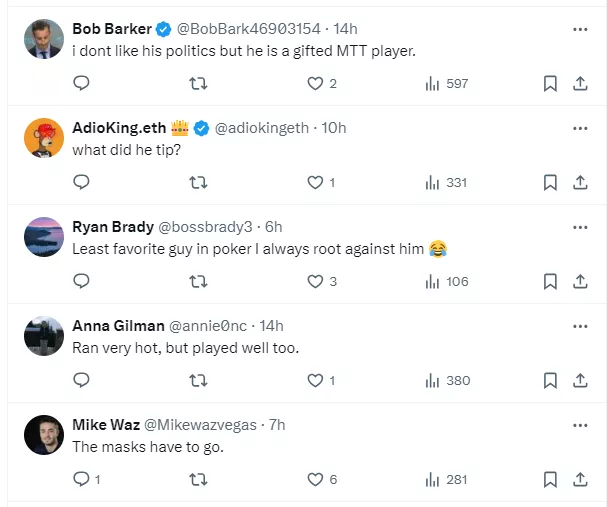Reply to Mike Waz's tweet

tap(82, 480)
